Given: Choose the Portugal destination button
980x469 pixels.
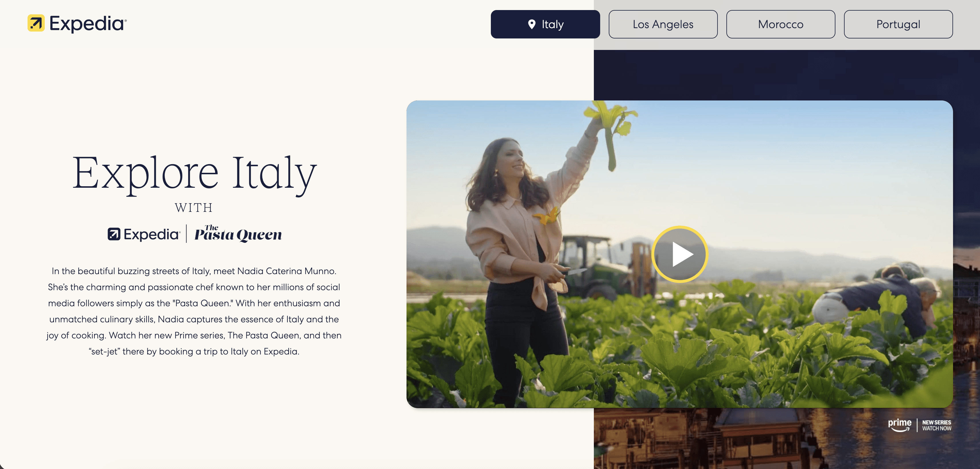Looking at the screenshot, I should [898, 24].
